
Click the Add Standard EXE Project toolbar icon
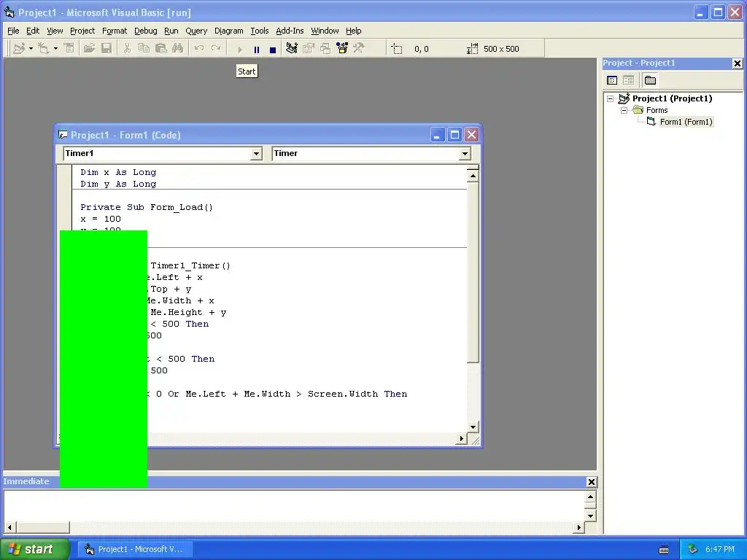click(19, 49)
